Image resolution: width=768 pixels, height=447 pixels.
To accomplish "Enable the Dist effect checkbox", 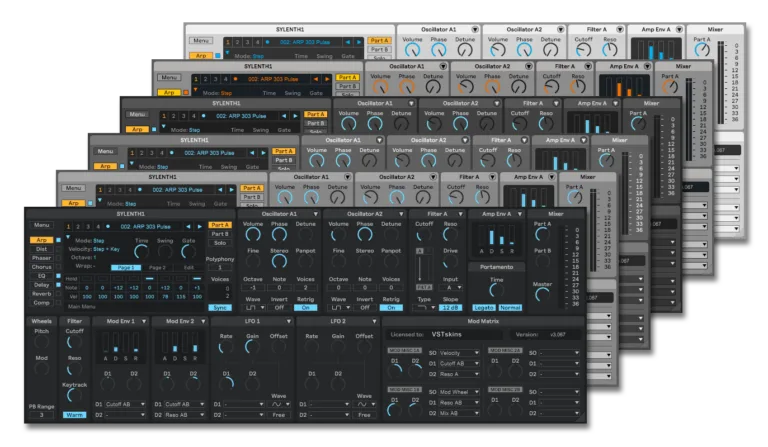I will (58, 249).
